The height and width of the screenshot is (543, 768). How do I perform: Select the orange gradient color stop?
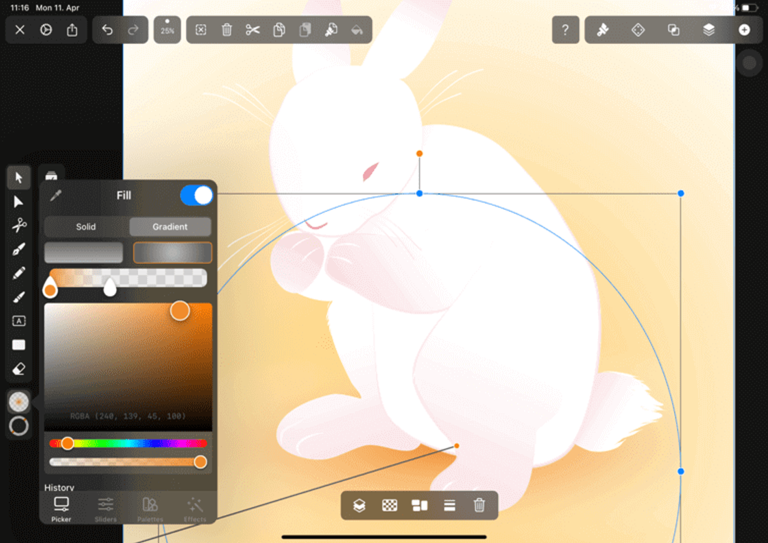point(49,288)
